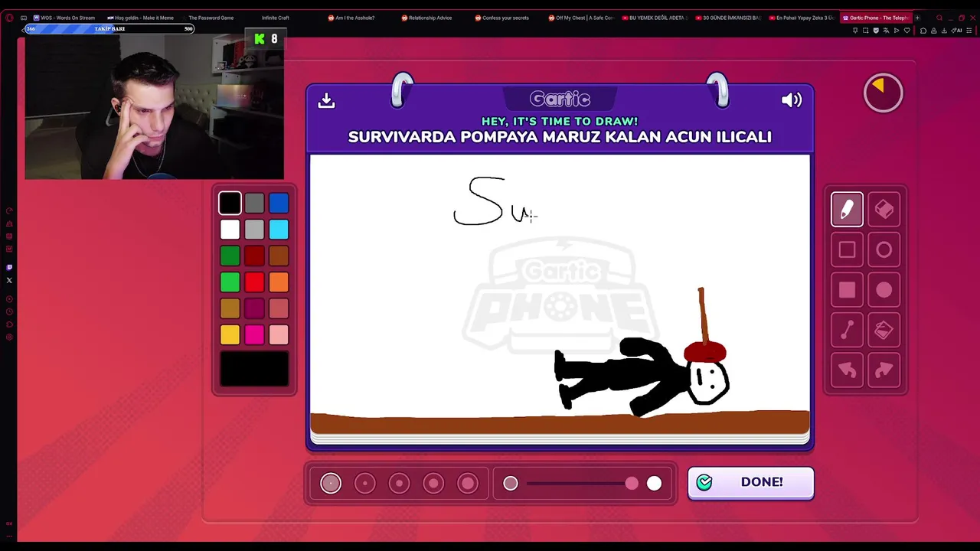Open the custom color picker box
Screen dimensions: 980x551
pos(254,368)
